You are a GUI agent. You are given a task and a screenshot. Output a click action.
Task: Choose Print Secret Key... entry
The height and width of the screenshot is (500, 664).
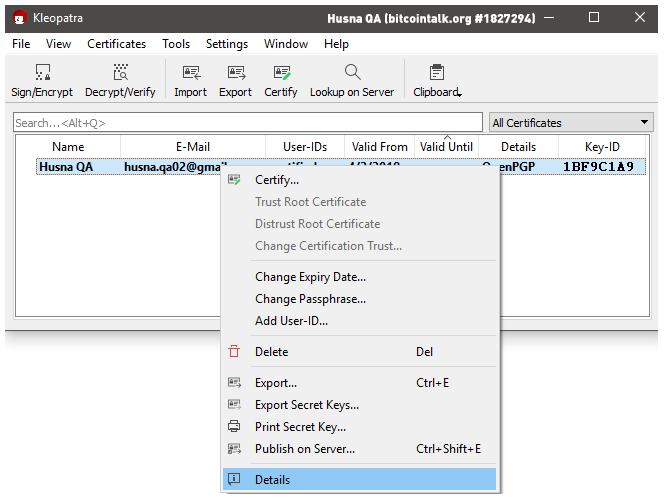[359, 427]
